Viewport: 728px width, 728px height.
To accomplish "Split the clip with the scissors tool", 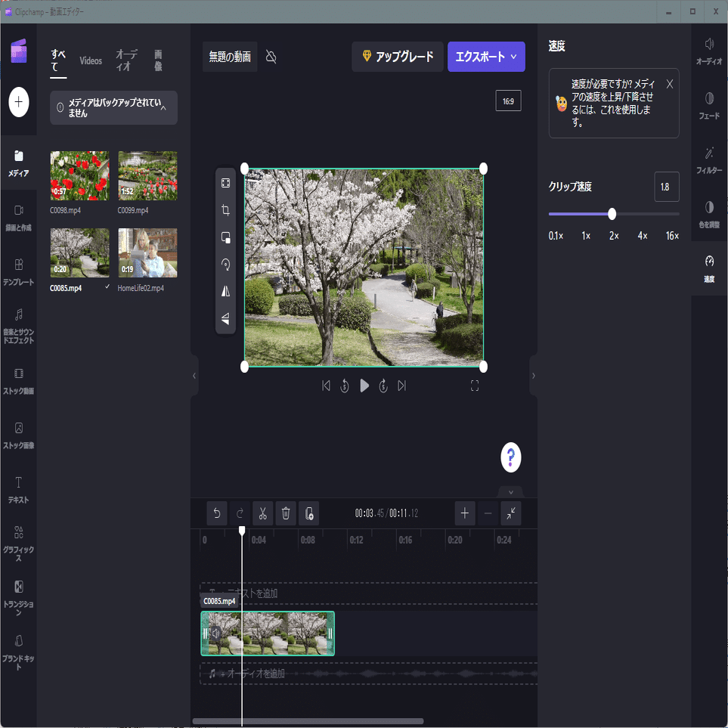I will tap(262, 513).
